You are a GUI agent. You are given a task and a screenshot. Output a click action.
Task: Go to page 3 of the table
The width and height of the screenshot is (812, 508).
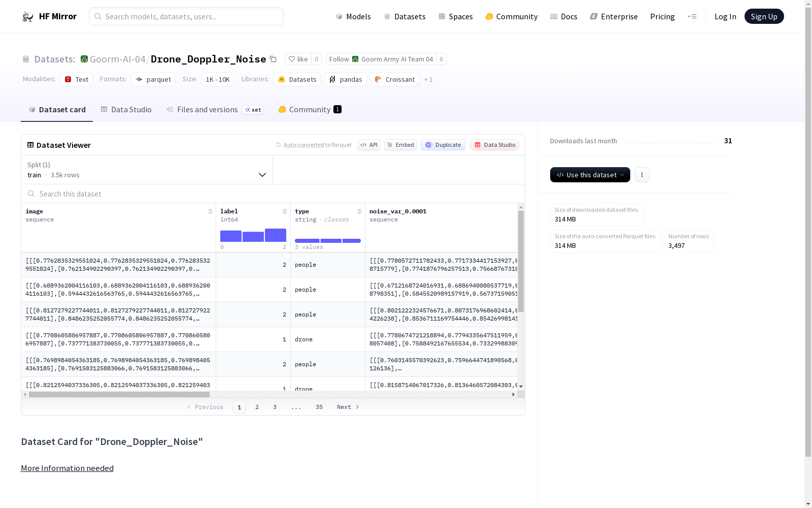(x=275, y=407)
